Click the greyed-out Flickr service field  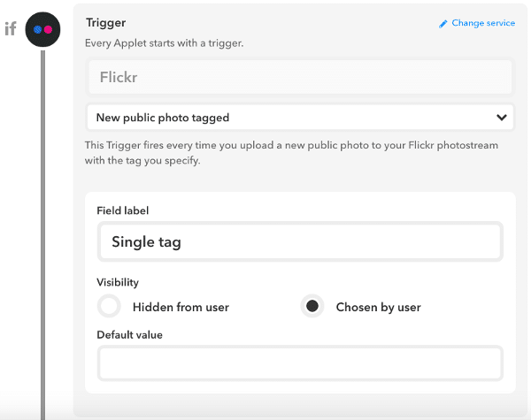(300, 77)
